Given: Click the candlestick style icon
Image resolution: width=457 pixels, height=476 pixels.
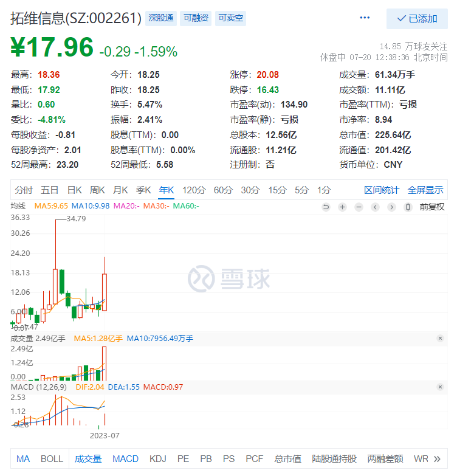Looking at the screenshot, I should [x=408, y=207].
